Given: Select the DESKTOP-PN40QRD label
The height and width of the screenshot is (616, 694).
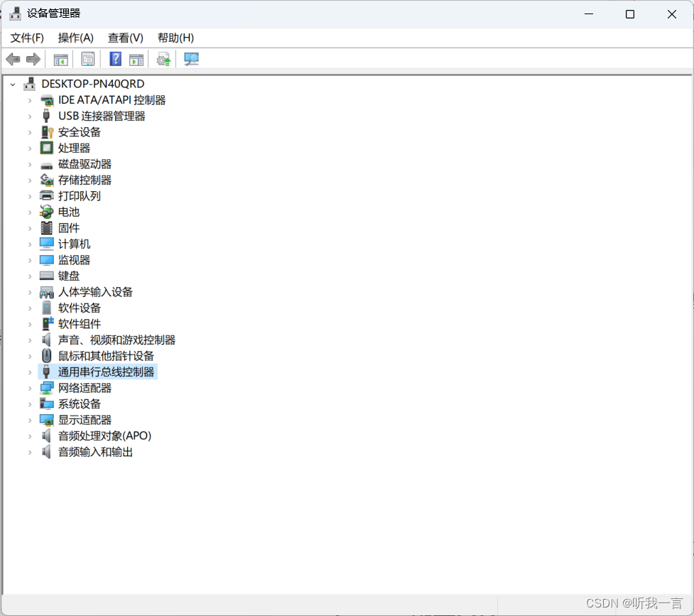Looking at the screenshot, I should click(93, 84).
